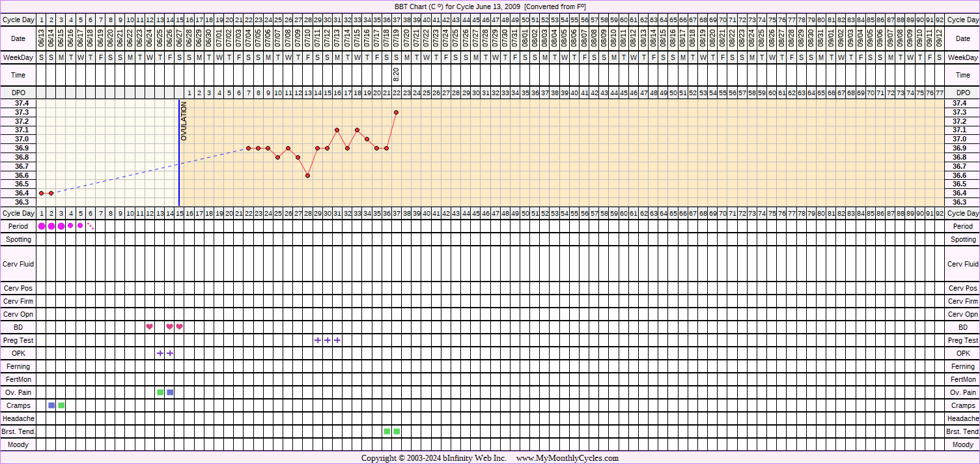This screenshot has height=464, width=980.
Task: Click the BD heart on cycle day 12
Action: point(150,327)
